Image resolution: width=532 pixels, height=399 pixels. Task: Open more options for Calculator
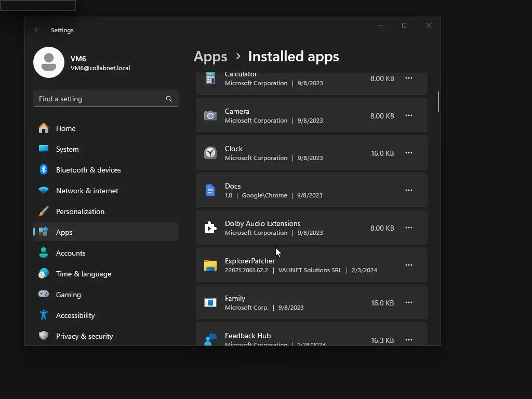[x=409, y=78]
